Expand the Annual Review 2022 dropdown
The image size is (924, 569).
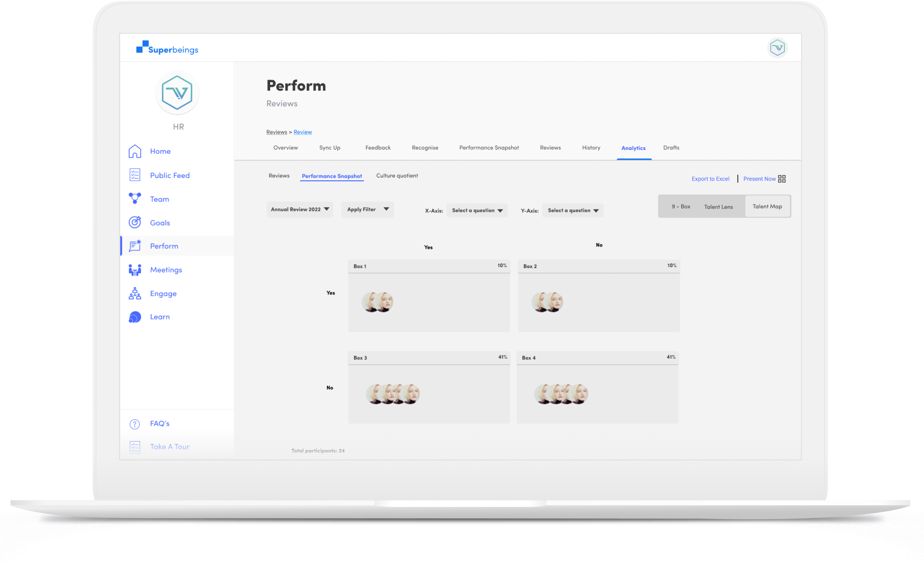coord(300,209)
